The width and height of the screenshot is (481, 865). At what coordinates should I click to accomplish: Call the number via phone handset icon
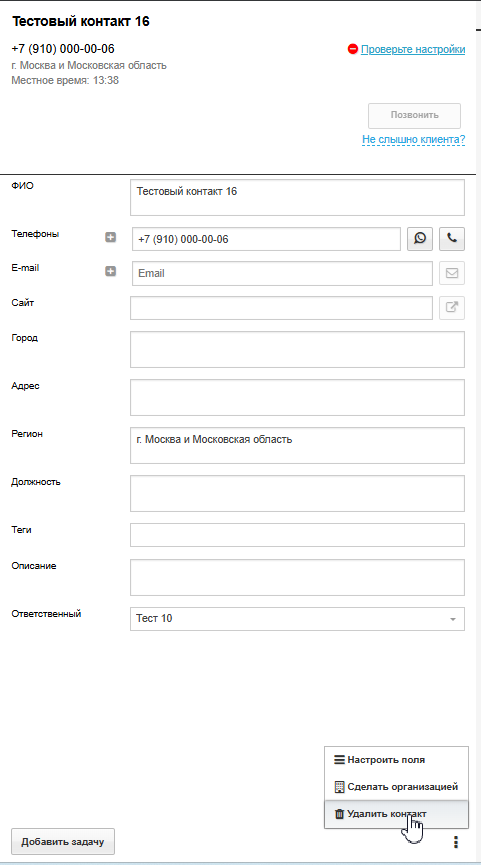[452, 239]
